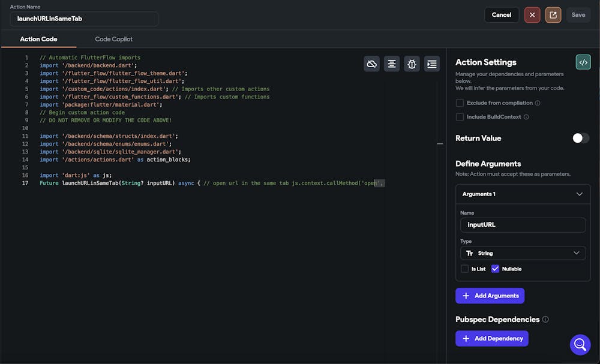Click the indent lines icon in editor toolbar

431,64
